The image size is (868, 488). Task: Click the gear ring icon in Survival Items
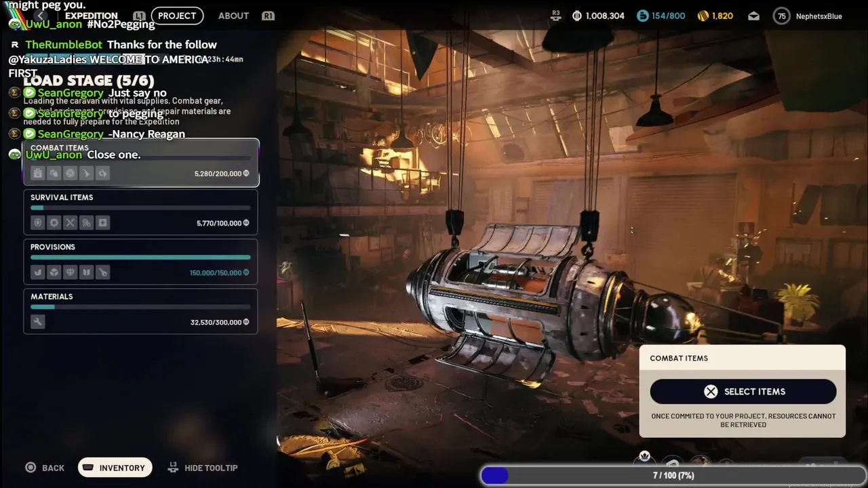pyautogui.click(x=54, y=223)
